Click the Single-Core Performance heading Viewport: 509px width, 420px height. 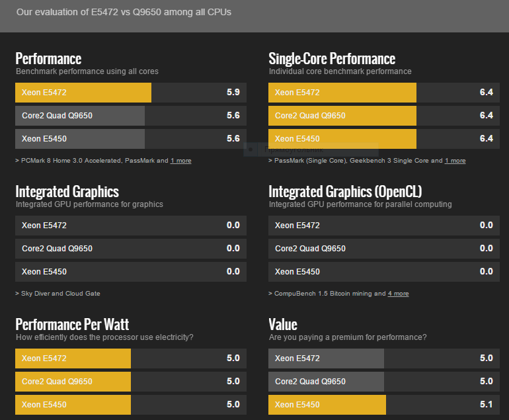tap(332, 59)
